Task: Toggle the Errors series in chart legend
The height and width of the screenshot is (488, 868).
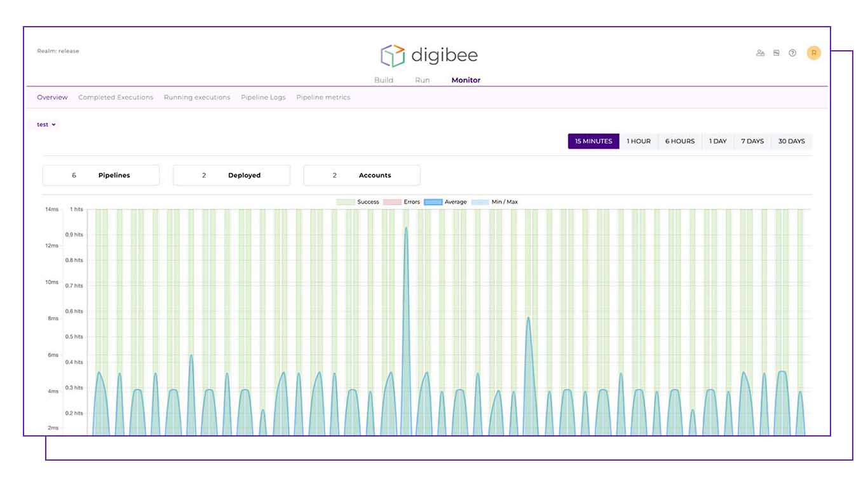Action: pos(403,202)
